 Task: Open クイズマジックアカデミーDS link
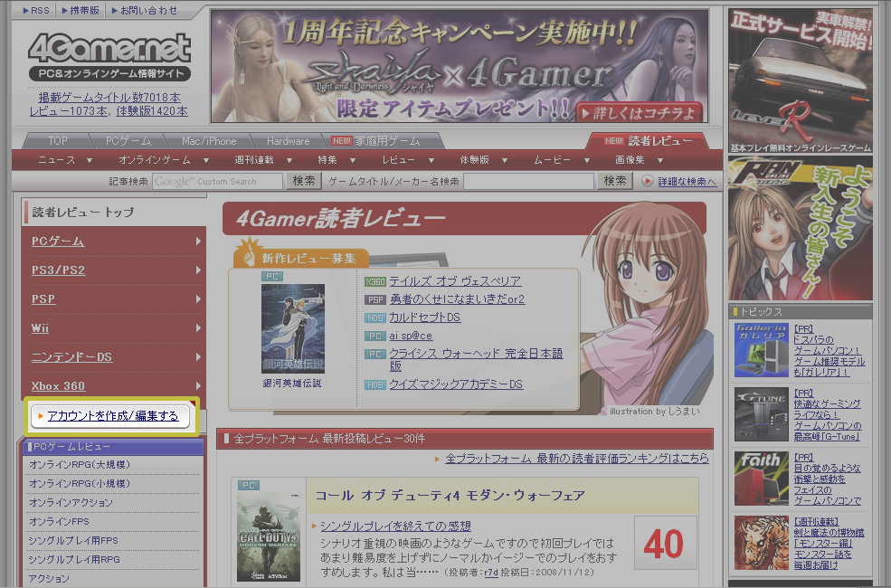[456, 384]
